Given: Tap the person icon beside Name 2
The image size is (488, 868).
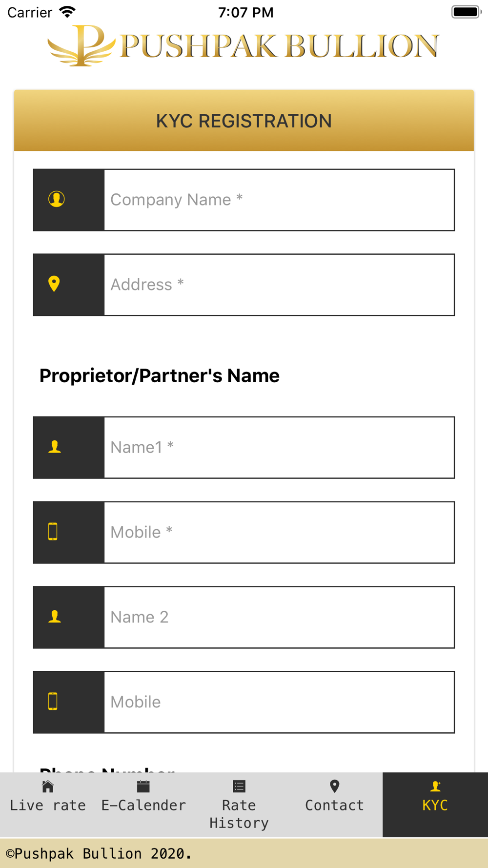Looking at the screenshot, I should [x=55, y=617].
